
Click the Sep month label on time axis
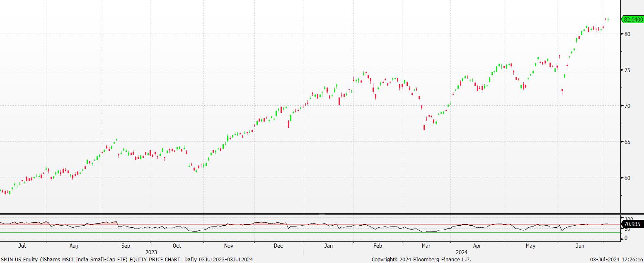(x=126, y=246)
